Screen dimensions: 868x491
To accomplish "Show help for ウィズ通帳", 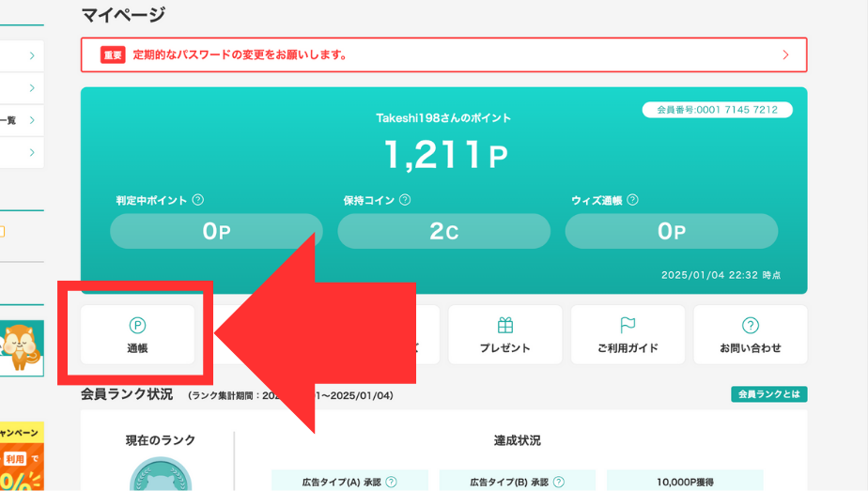I will pos(632,200).
